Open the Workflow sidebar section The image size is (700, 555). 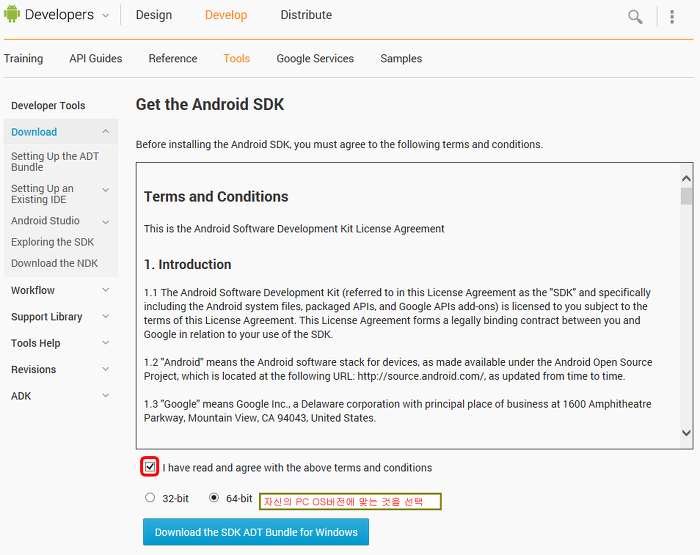click(33, 291)
